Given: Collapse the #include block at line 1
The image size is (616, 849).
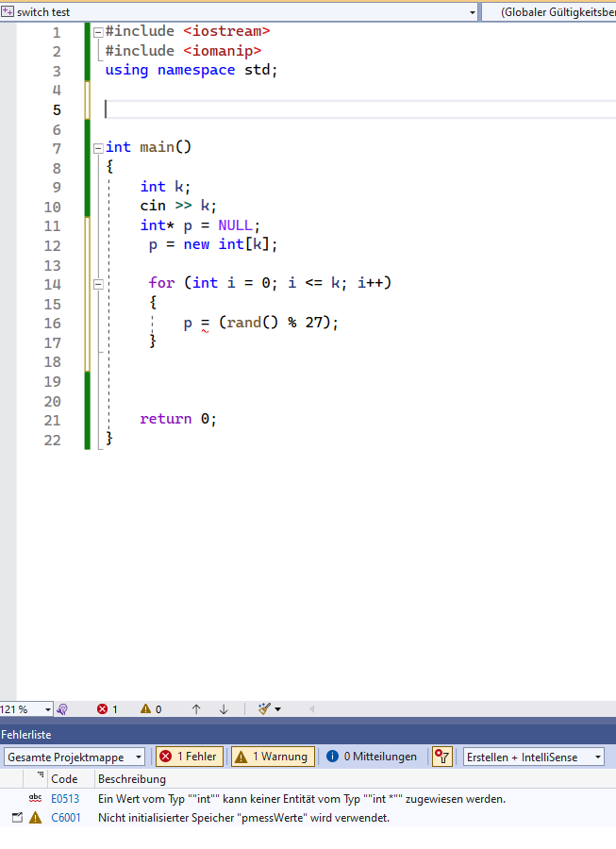Looking at the screenshot, I should (x=98, y=32).
